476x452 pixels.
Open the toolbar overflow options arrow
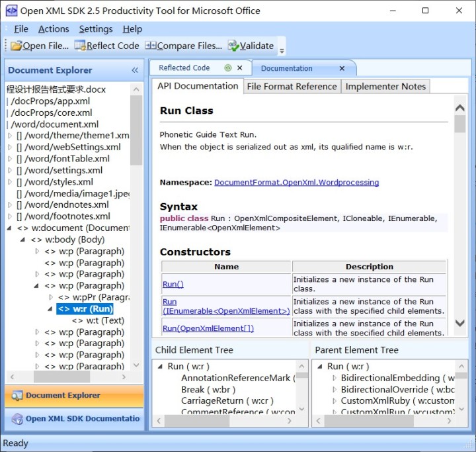282,51
